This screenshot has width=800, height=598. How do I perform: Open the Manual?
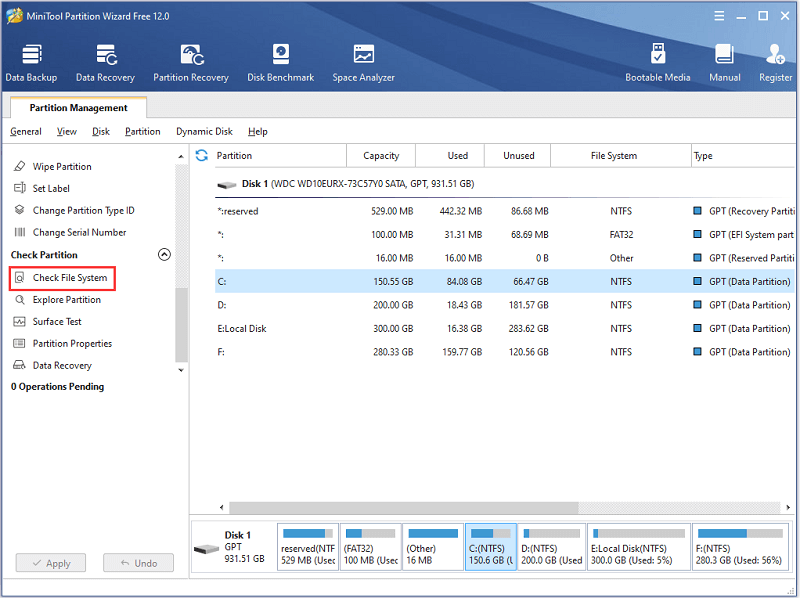click(724, 60)
